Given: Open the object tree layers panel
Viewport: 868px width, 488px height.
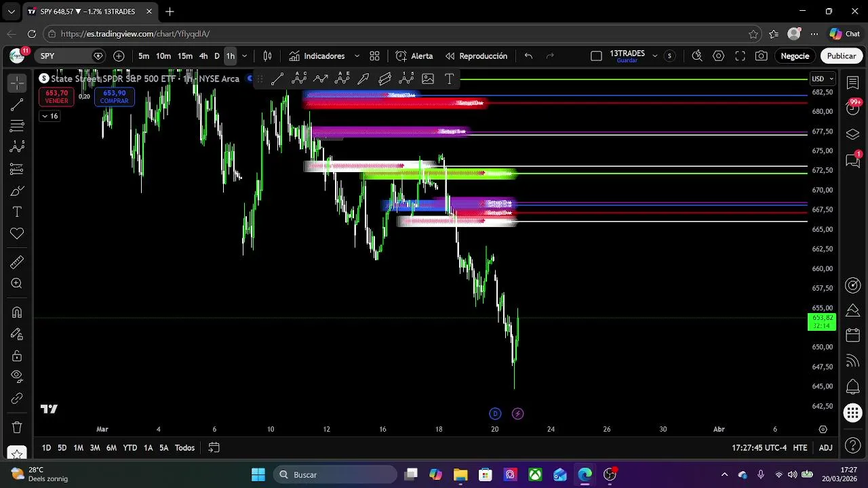Looking at the screenshot, I should pos(853,134).
